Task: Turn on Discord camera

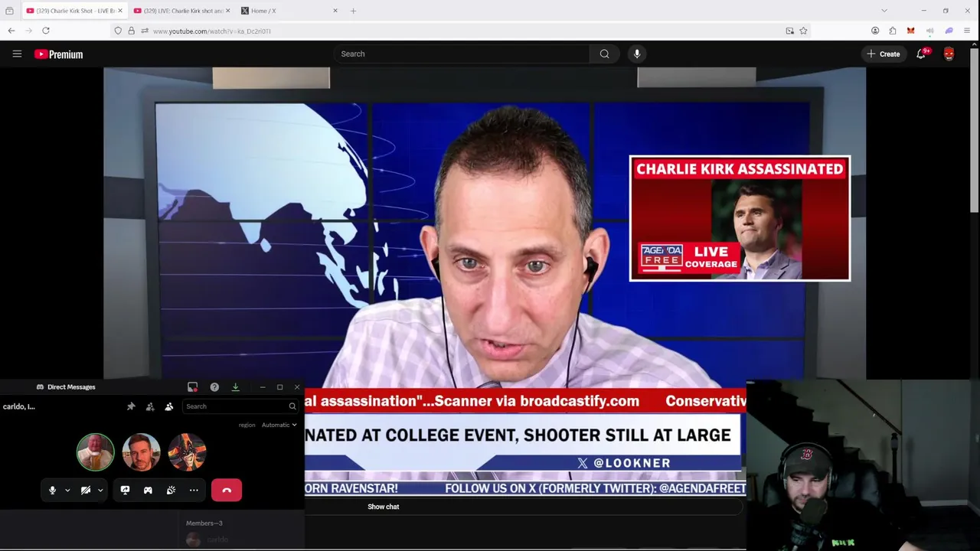Action: tap(86, 490)
